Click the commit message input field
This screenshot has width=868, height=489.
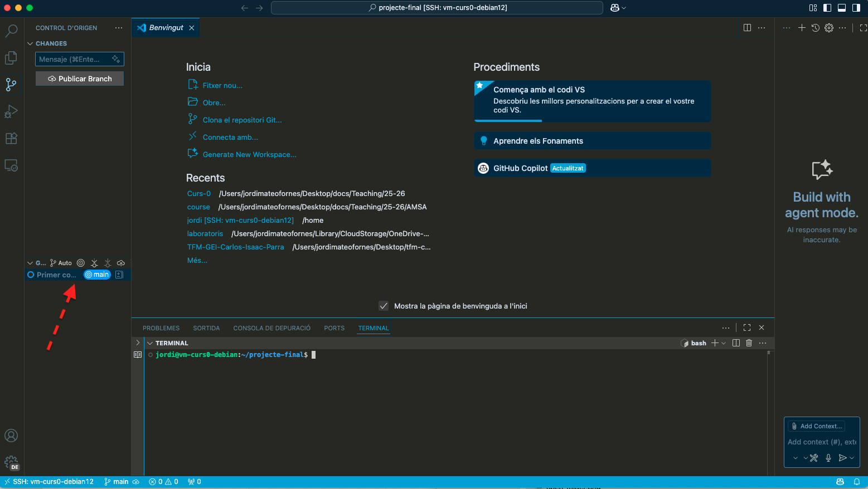[80, 59]
